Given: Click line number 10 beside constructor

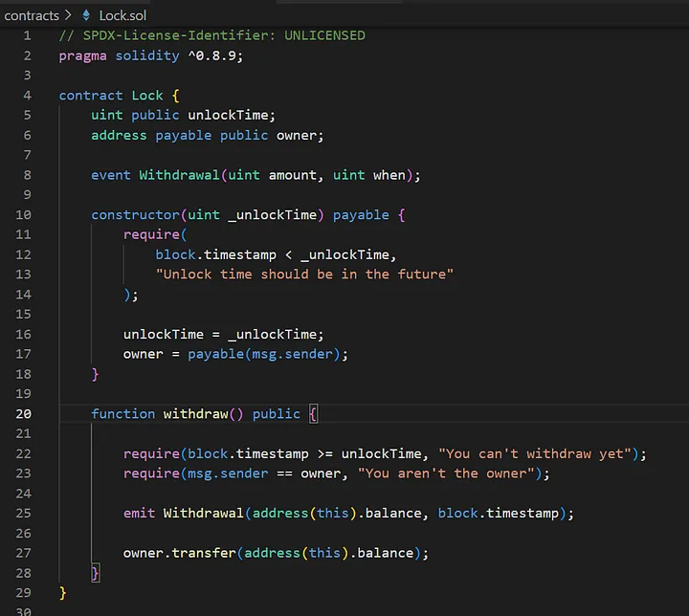Looking at the screenshot, I should 23,215.
